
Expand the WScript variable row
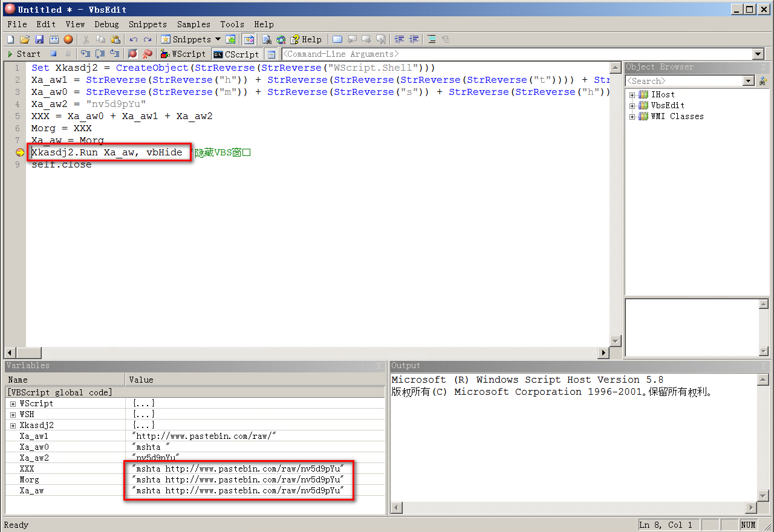point(13,403)
